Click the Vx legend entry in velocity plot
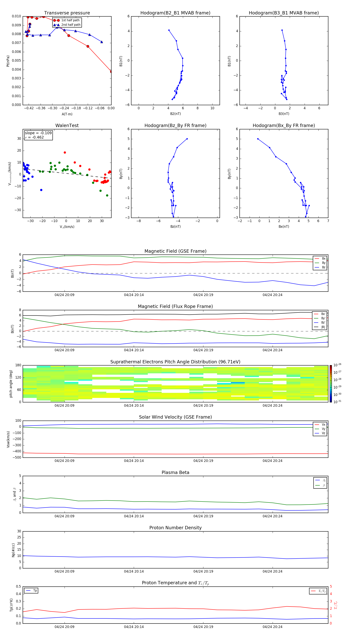This screenshot has width=351, height=644. (320, 425)
